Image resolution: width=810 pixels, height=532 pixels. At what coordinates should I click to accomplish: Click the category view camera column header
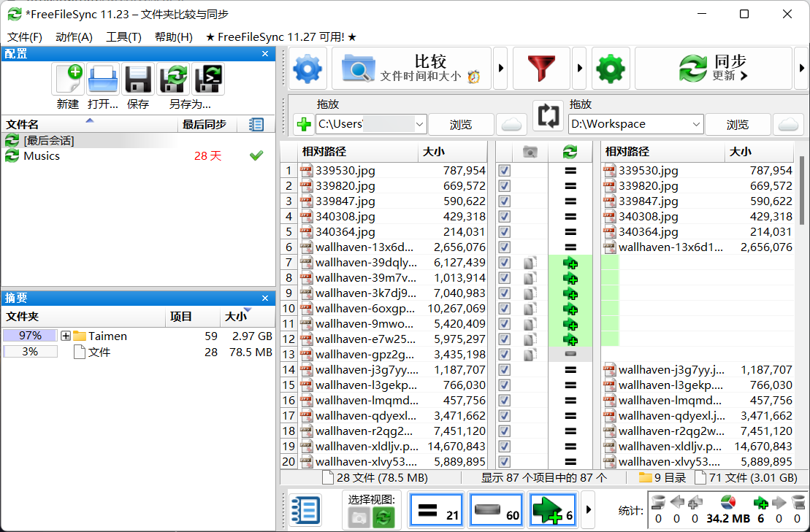pos(530,152)
